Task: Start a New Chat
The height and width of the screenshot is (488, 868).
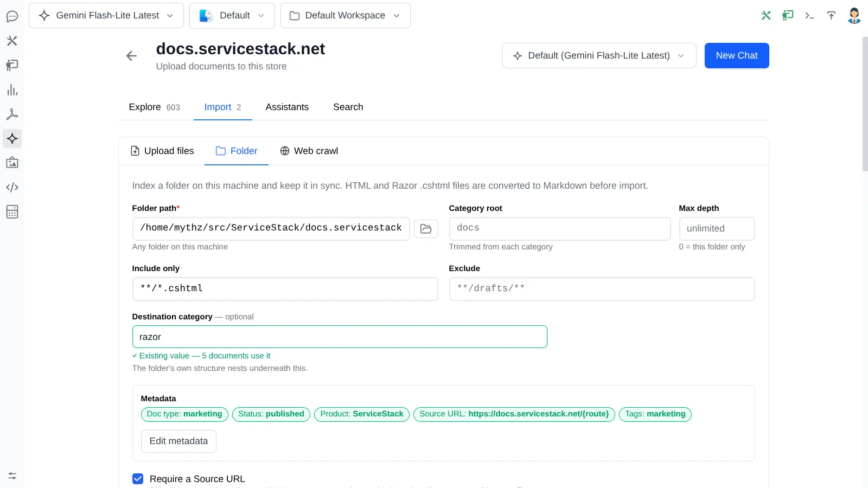Action: 737,55
